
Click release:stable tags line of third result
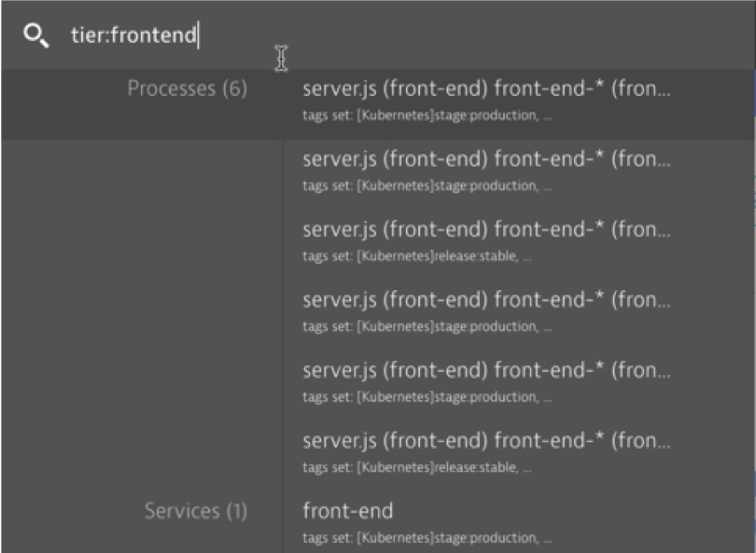click(417, 256)
